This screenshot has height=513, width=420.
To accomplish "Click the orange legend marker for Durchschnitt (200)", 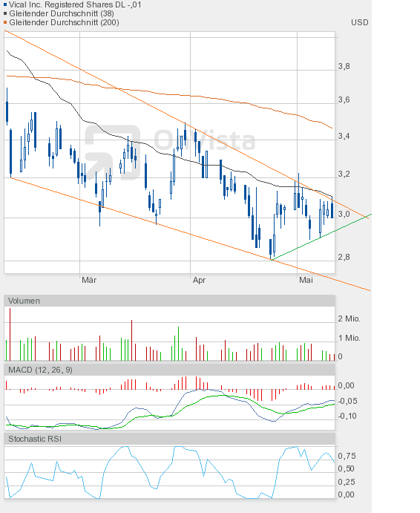I will coord(5,22).
